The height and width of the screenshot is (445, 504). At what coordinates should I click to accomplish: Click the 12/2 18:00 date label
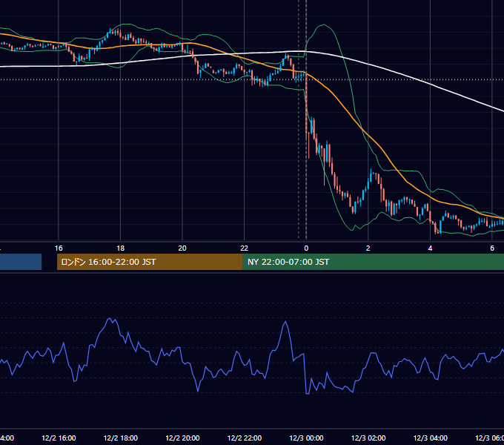pyautogui.click(x=121, y=438)
